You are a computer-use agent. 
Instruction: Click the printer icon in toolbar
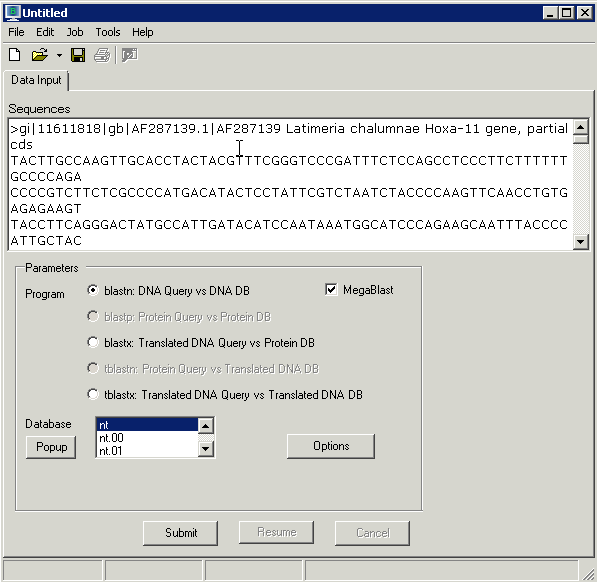(x=102, y=55)
